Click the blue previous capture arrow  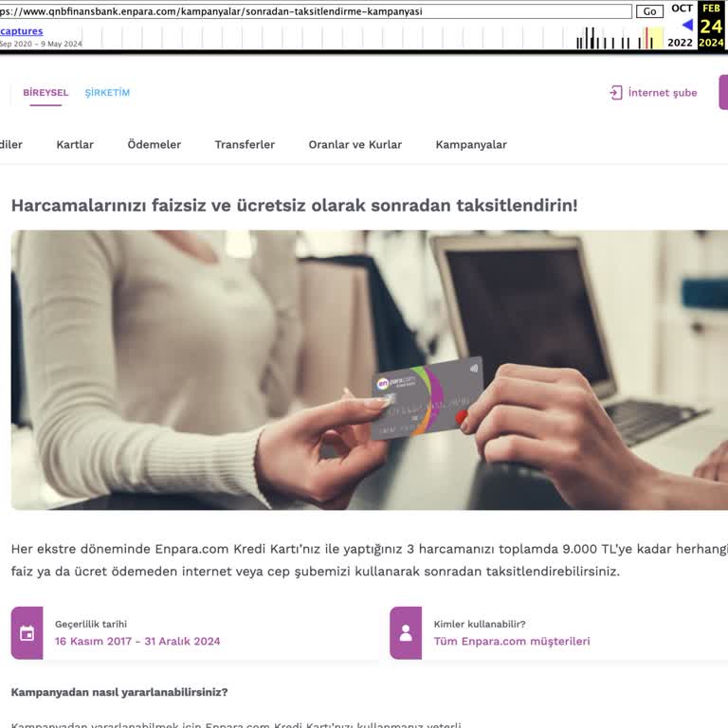pyautogui.click(x=687, y=25)
